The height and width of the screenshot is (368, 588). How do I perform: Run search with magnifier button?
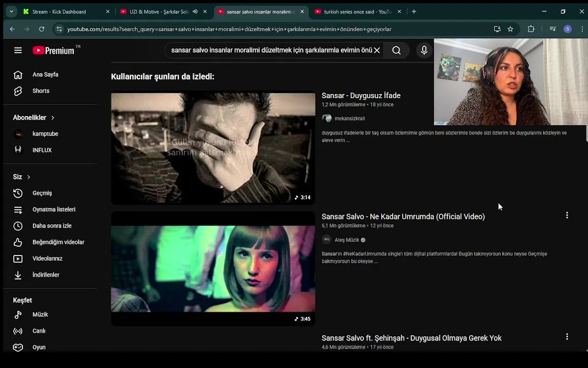[x=397, y=50]
